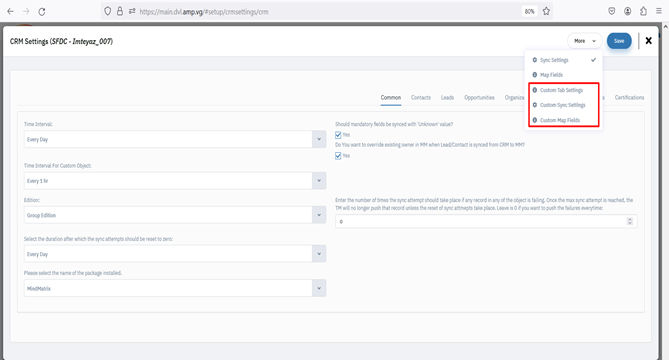Click the blue Save button
This screenshot has height=360, width=669.
click(x=619, y=41)
